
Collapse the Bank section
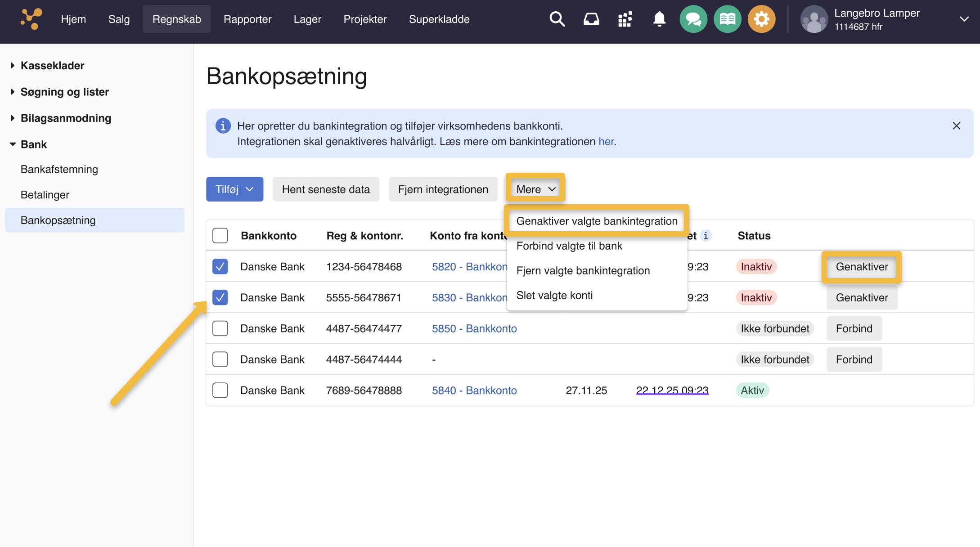click(x=28, y=144)
